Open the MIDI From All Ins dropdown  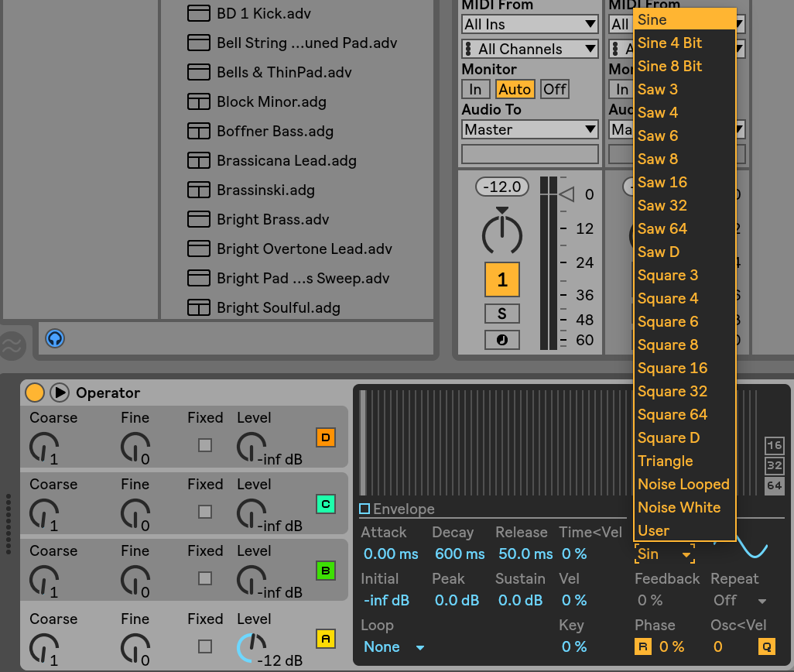point(529,24)
